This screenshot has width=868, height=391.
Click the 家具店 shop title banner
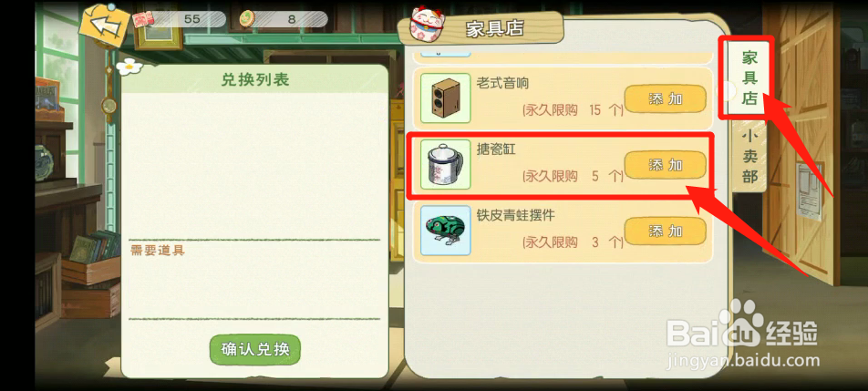pos(492,28)
